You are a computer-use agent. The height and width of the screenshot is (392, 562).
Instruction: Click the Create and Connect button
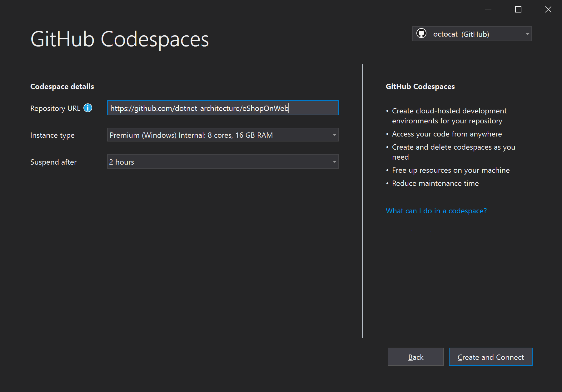(490, 357)
